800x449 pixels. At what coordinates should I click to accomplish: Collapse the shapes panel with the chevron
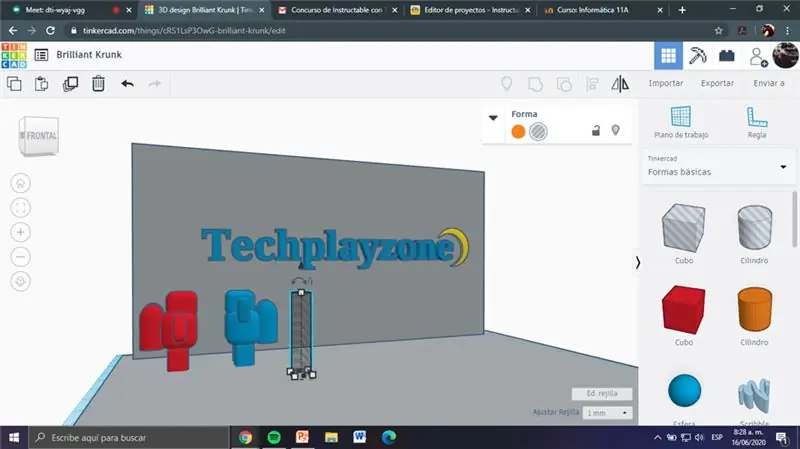(x=638, y=263)
